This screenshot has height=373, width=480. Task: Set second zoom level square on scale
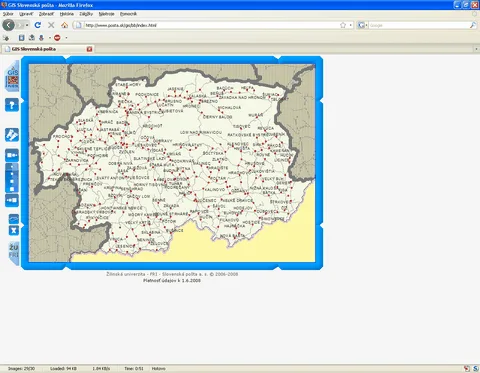tap(12, 174)
